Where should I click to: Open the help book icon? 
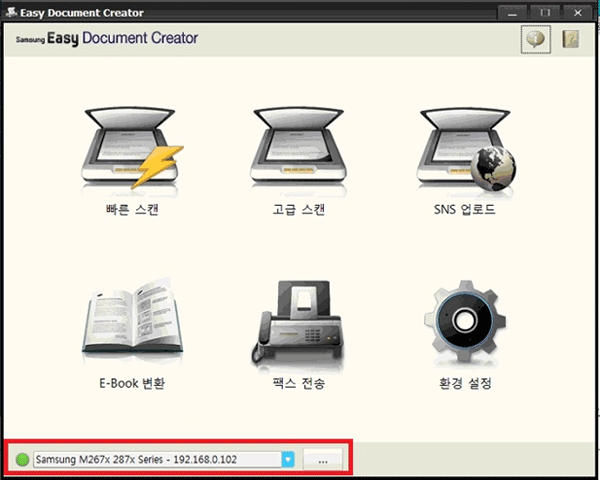pyautogui.click(x=570, y=39)
